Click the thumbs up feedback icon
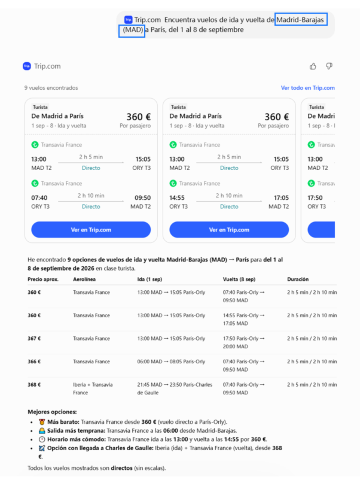Screen dimensions: 360x480 pos(313,67)
